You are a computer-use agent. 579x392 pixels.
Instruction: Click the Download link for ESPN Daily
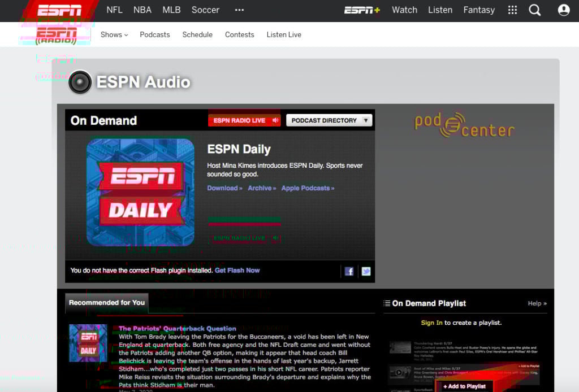tap(224, 188)
